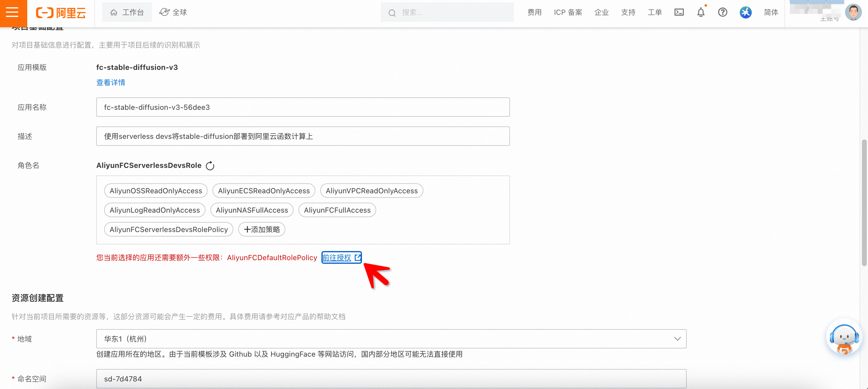Open the hamburger navigation menu
868x389 pixels.
12,12
